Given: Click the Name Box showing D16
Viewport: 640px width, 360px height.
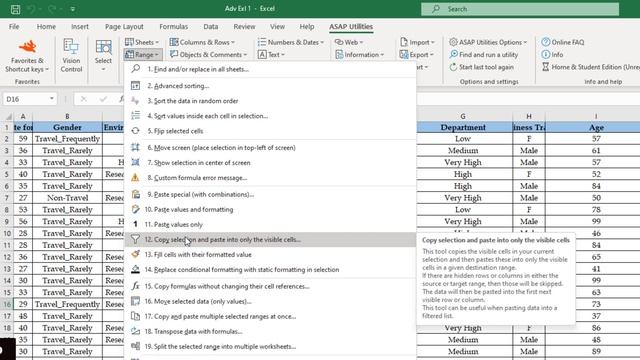Looking at the screenshot, I should click(x=25, y=99).
